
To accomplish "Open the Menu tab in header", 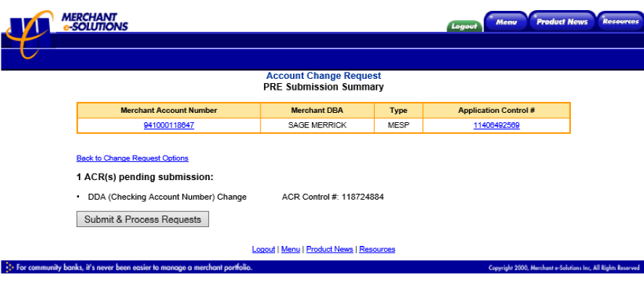I will (x=506, y=22).
